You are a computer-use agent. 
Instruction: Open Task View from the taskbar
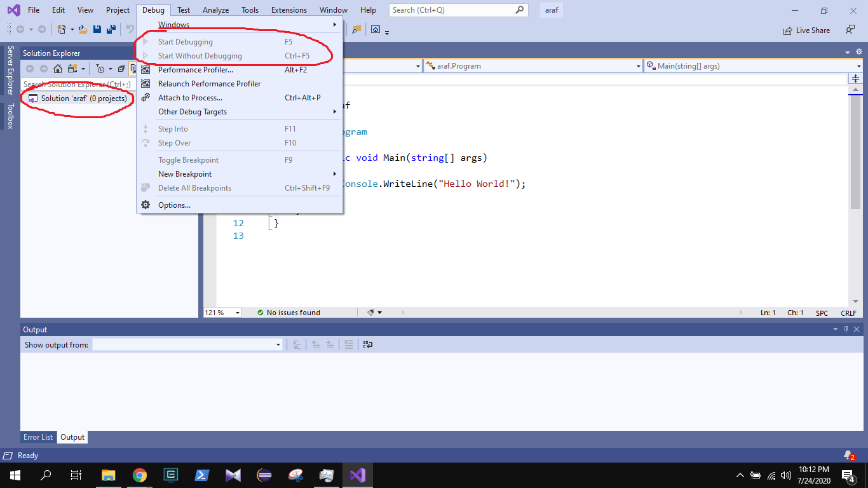click(x=76, y=475)
